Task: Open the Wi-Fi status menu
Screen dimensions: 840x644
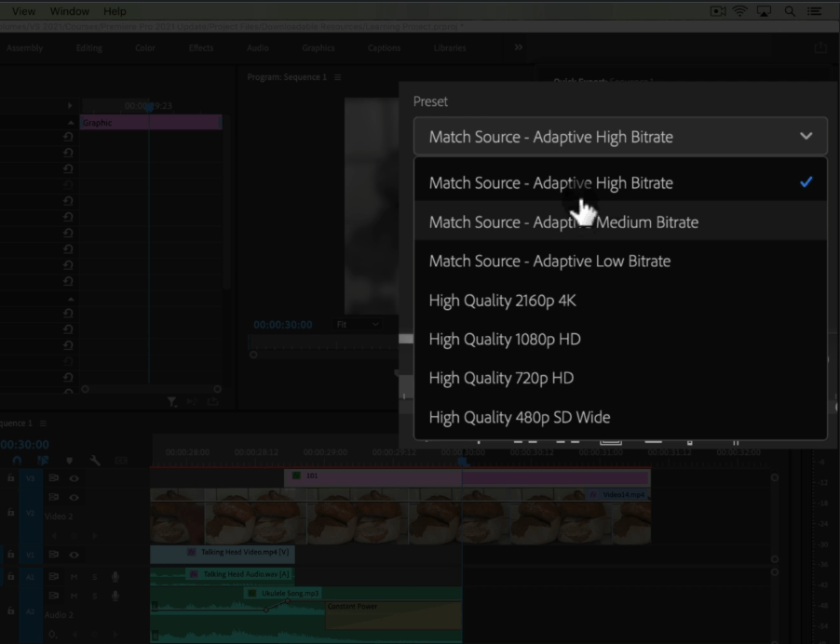Action: coord(739,11)
